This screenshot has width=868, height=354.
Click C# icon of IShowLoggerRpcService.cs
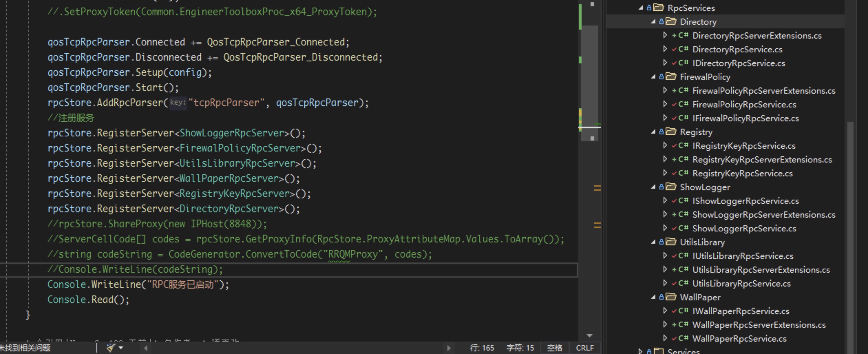coord(683,200)
